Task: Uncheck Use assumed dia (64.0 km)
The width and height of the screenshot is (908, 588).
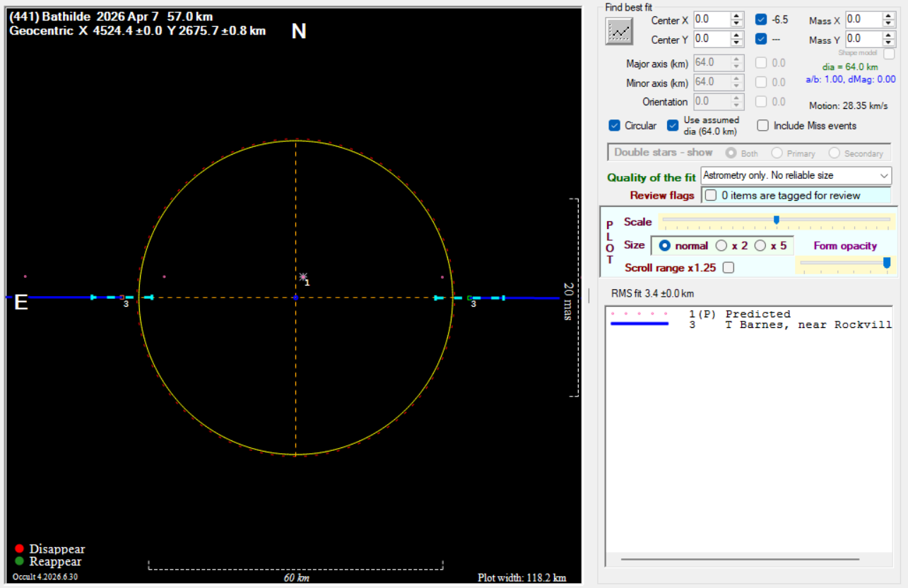Action: point(673,126)
